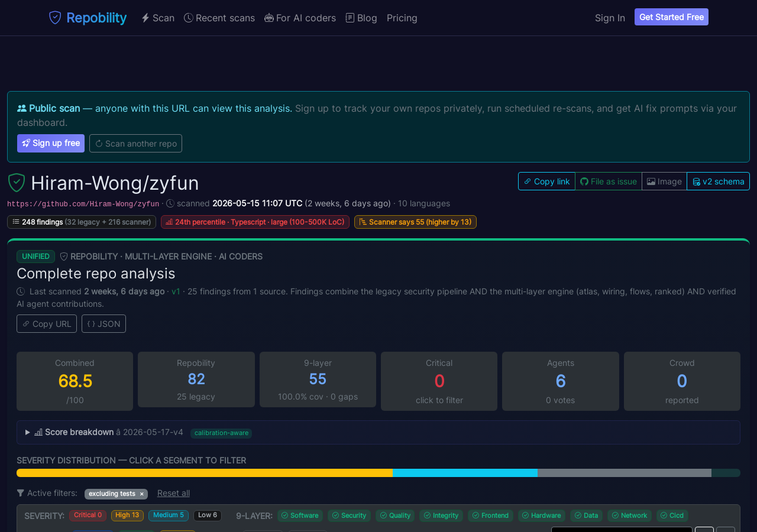757x532 pixels.
Task: Click the Public scan people icon
Action: pos(22,108)
